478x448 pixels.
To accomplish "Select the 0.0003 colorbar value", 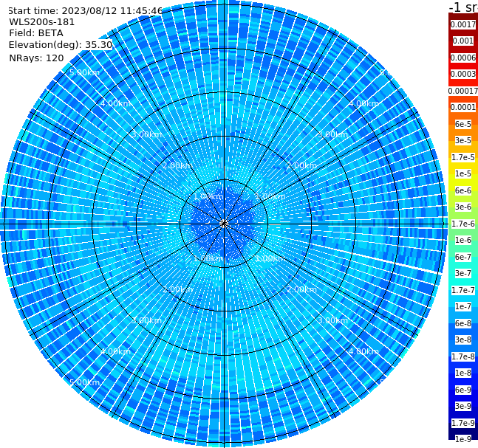I will [463, 74].
